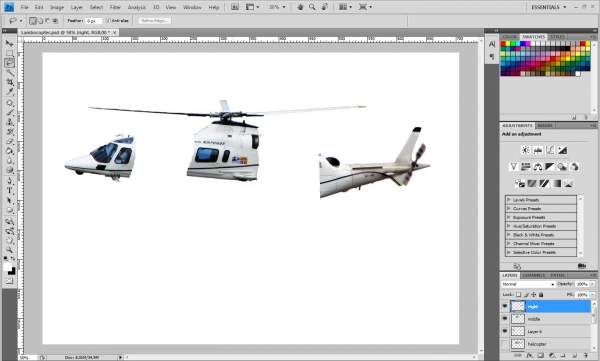Expand Hue/Saturation Presets
The image size is (600, 361).
pos(509,226)
